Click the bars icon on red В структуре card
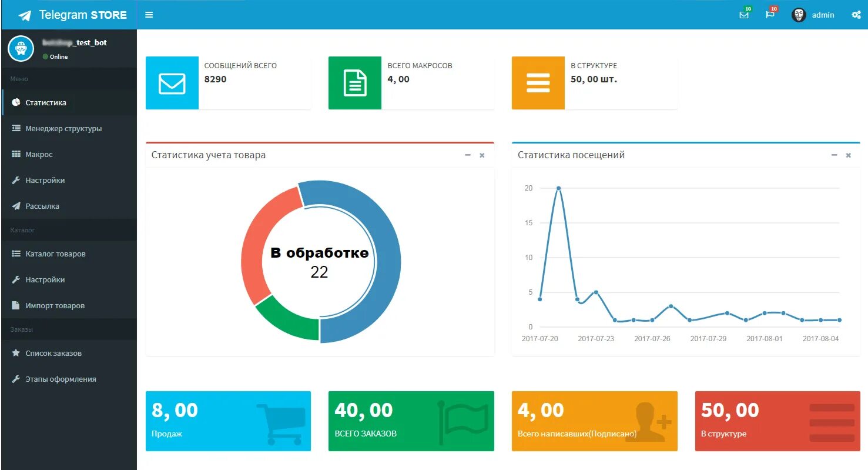Viewport: 868px width, 470px height. pos(832,422)
